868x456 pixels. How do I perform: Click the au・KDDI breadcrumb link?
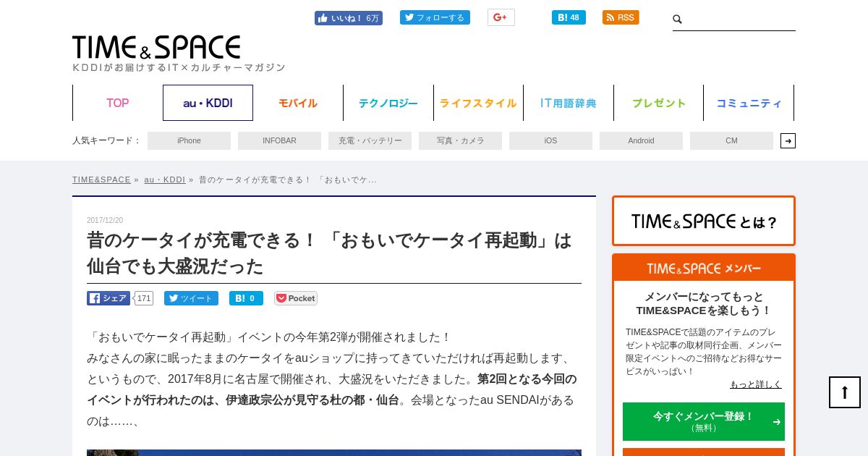(x=165, y=180)
